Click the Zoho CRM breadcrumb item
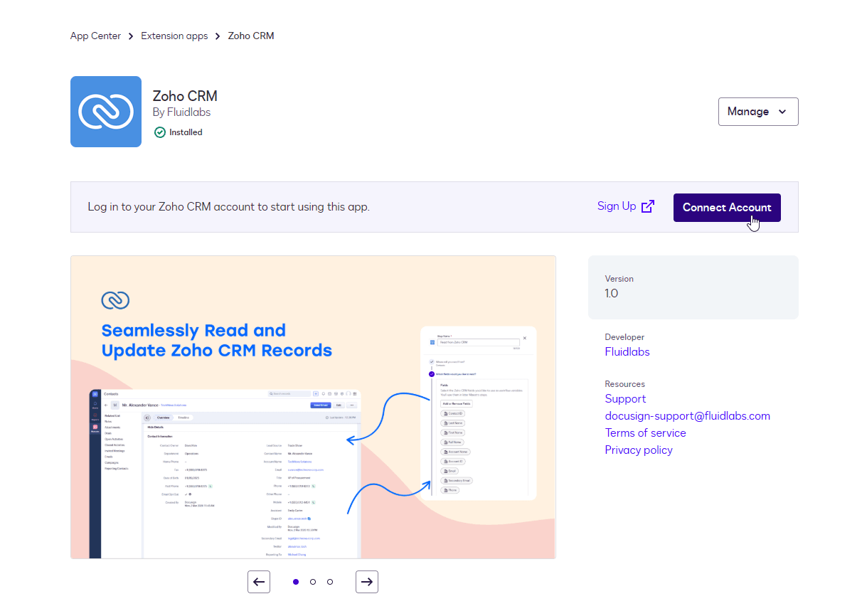 click(x=251, y=36)
